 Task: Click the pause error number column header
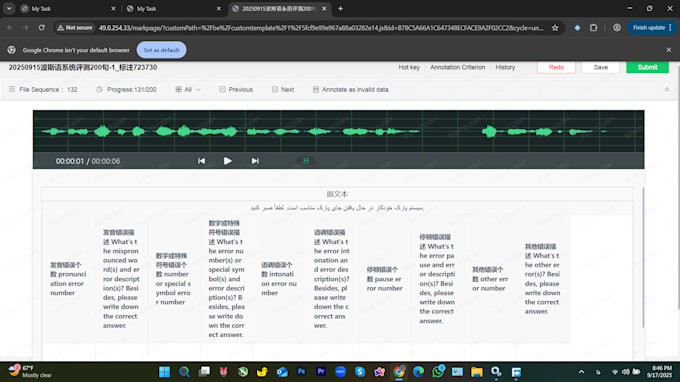(x=384, y=279)
